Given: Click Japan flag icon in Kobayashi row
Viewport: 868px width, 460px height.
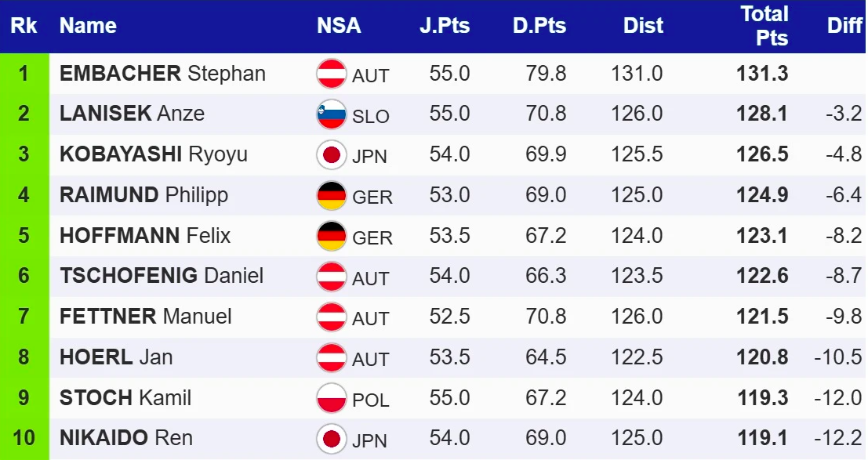Looking at the screenshot, I should click(331, 154).
